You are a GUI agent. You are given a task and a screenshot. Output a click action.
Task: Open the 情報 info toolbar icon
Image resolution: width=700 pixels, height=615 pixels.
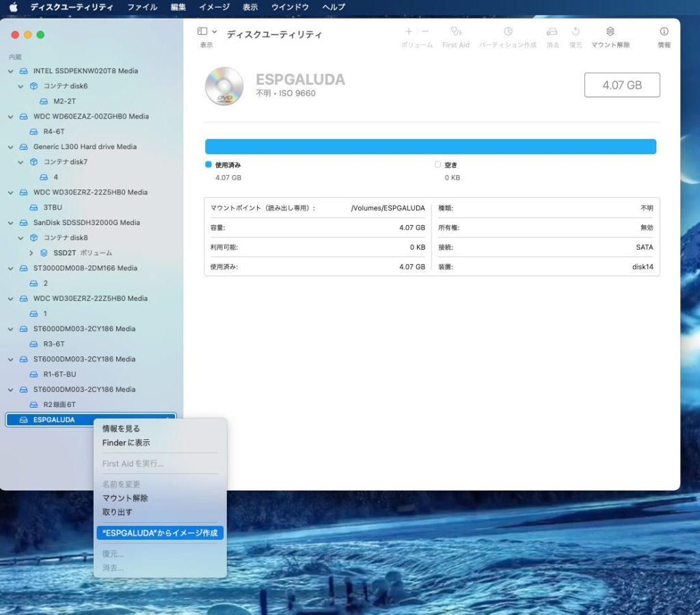coord(663,31)
